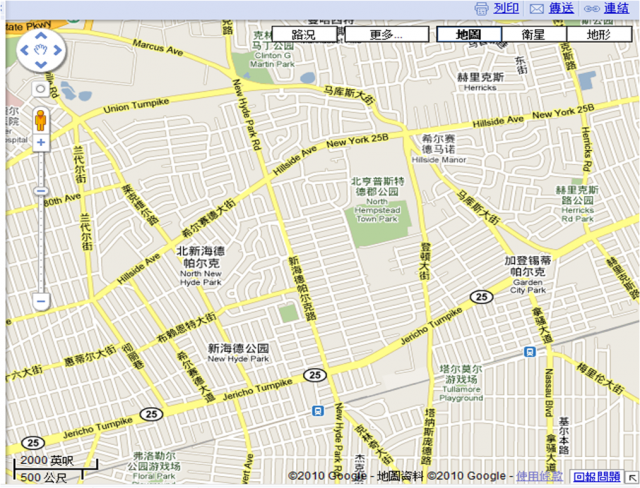The width and height of the screenshot is (640, 488).
Task: Click the 80th Ave road label
Action: [x=62, y=200]
